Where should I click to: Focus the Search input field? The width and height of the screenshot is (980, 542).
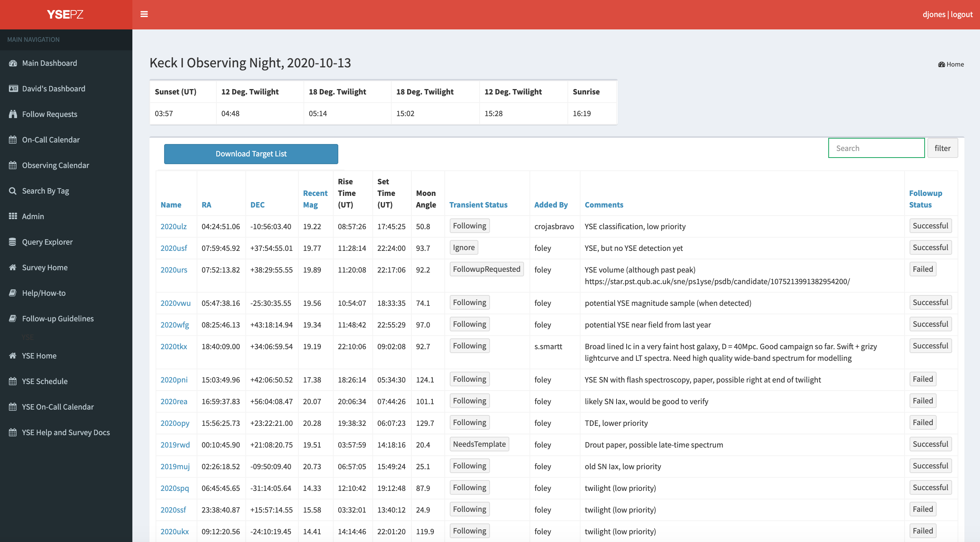[x=876, y=148]
